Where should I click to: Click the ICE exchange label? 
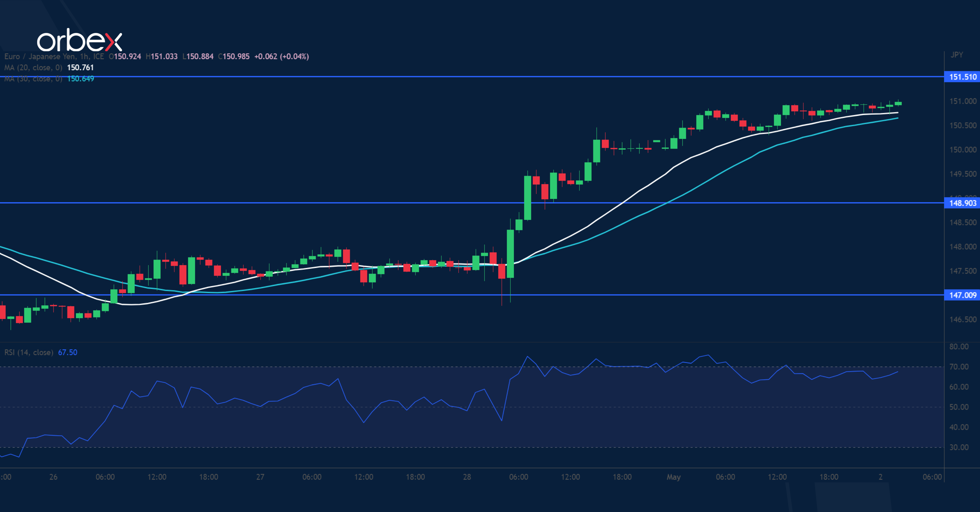(98, 56)
